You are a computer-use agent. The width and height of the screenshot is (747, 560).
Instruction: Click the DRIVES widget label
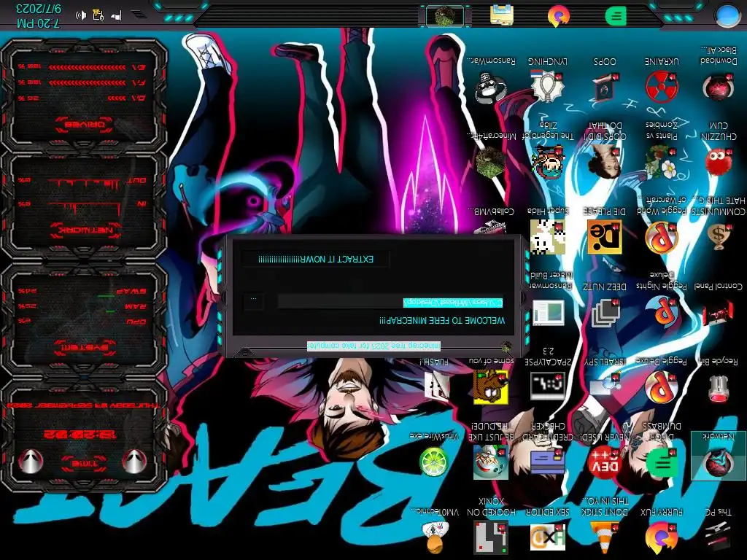83,125
